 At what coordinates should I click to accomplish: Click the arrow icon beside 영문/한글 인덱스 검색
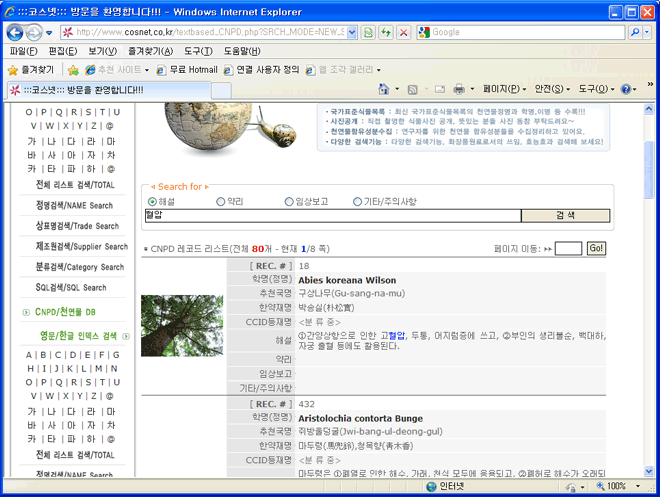tap(126, 336)
